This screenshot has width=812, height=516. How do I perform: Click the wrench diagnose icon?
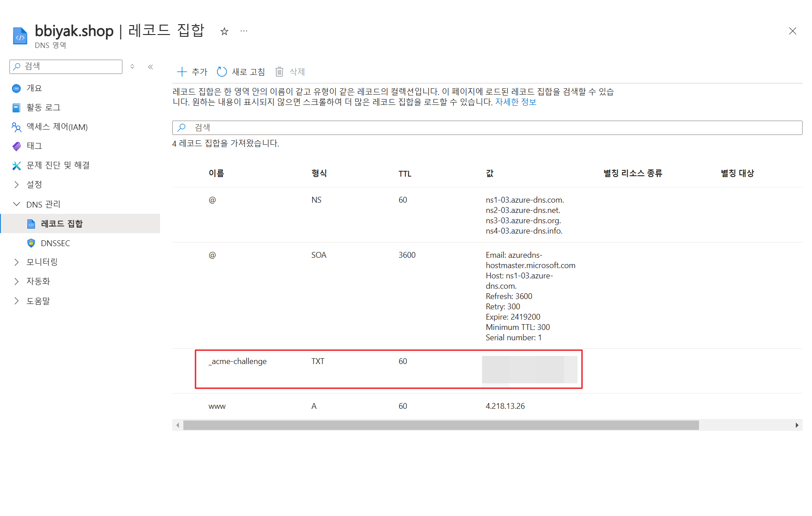point(17,165)
